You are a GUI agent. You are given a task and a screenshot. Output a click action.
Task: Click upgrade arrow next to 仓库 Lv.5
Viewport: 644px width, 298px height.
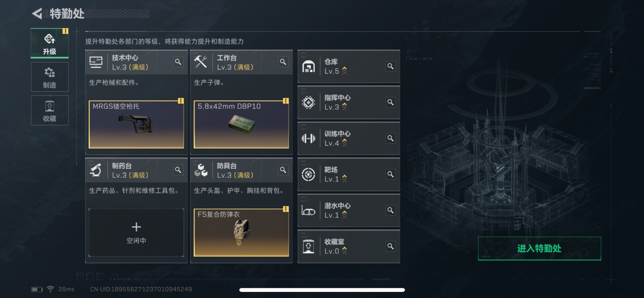tap(344, 71)
